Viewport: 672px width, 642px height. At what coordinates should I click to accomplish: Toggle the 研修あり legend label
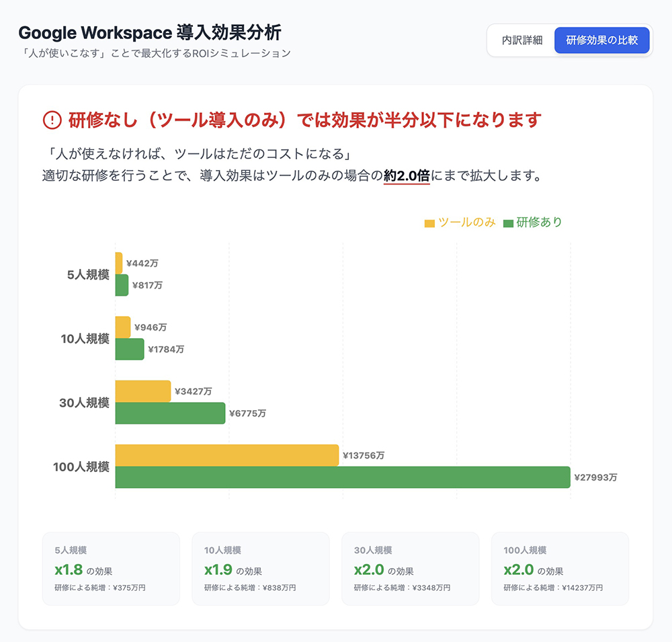tap(539, 223)
